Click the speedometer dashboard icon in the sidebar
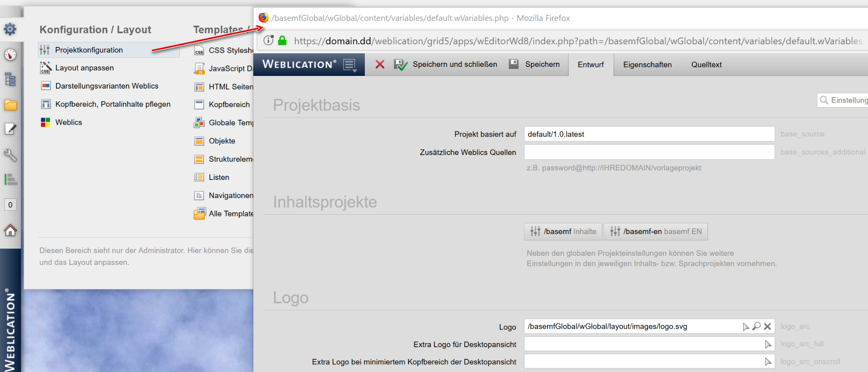This screenshot has height=372, width=868. click(10, 55)
